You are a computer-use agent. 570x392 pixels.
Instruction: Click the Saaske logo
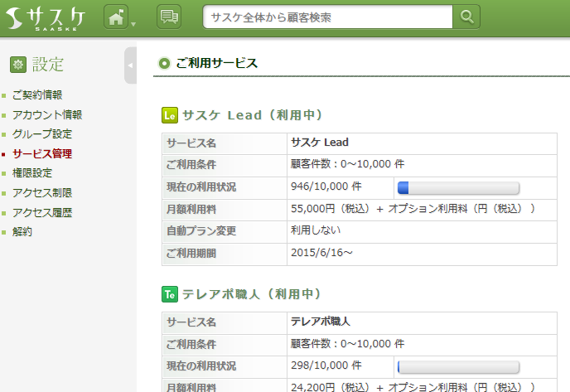coord(46,17)
